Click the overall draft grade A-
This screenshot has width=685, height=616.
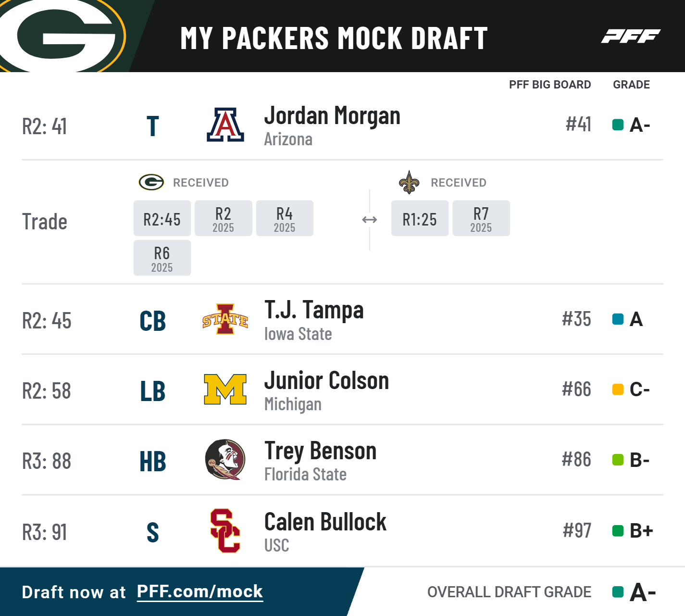(x=642, y=592)
